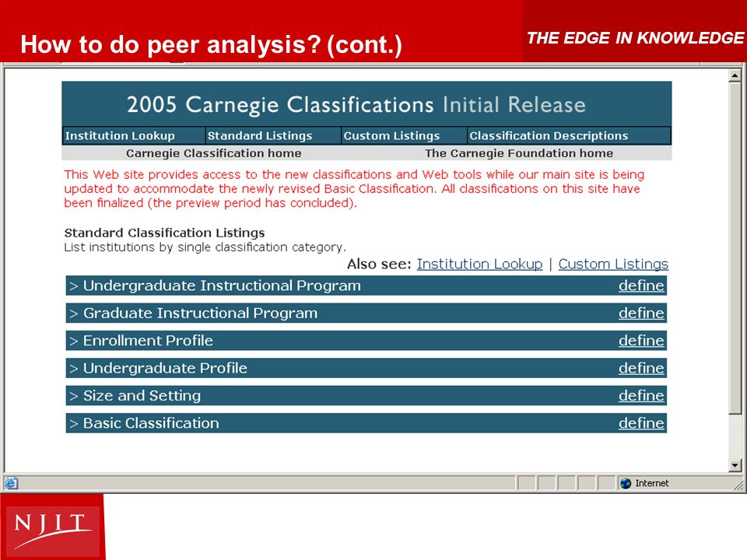
Task: Go to Carnegie Classification home
Action: click(213, 153)
